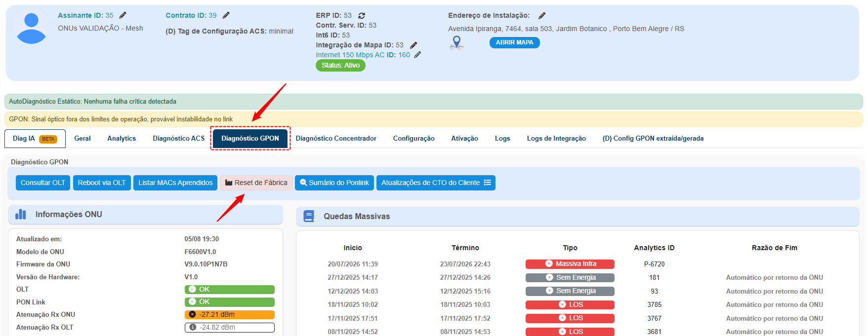
Task: Click ONU model value F6600V1.0
Action: coord(200,252)
